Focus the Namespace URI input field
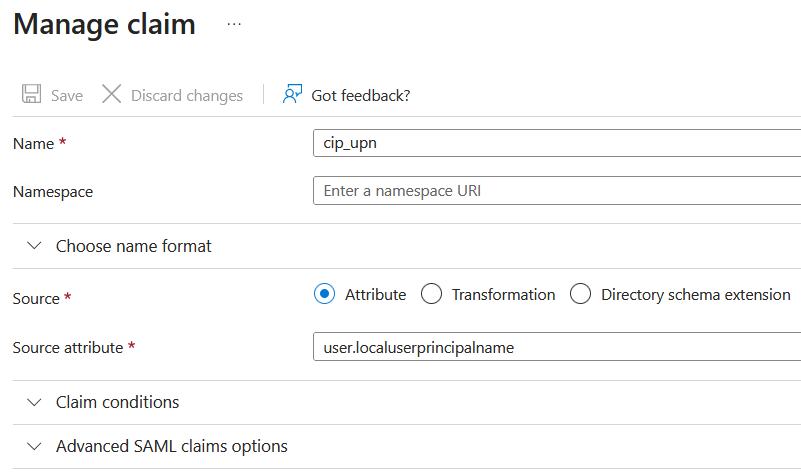The width and height of the screenshot is (801, 476). [556, 190]
